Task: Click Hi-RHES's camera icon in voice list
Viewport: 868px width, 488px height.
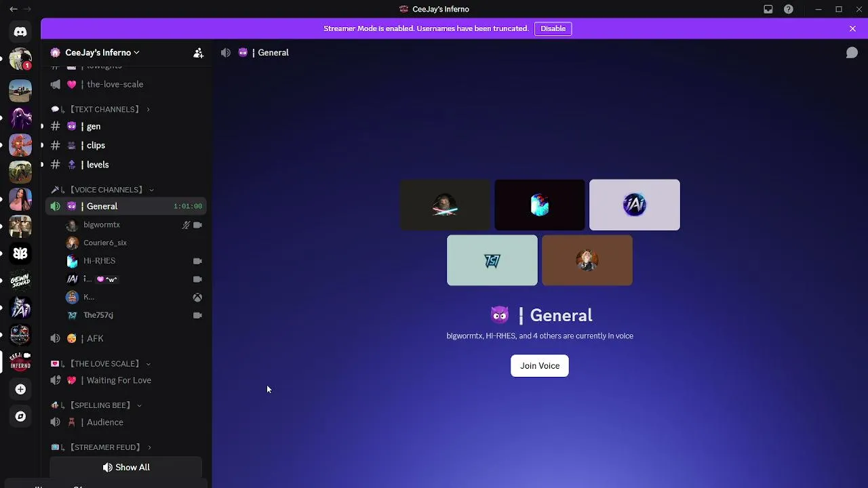Action: coord(197,261)
